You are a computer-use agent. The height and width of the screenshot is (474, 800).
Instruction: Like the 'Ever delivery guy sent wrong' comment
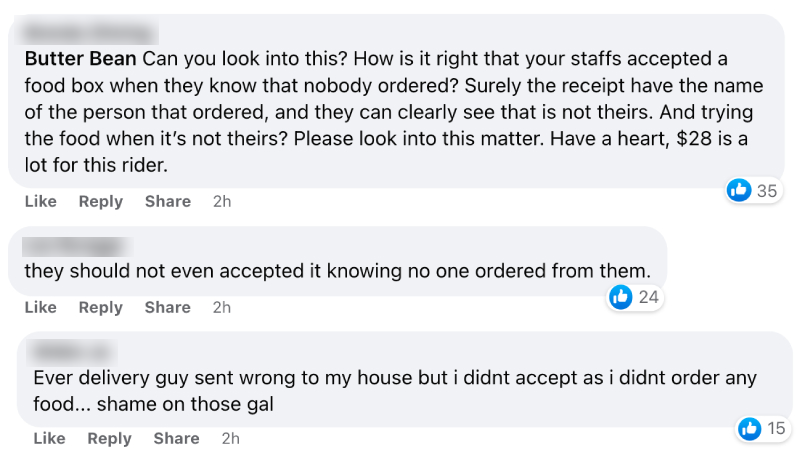[x=49, y=438]
